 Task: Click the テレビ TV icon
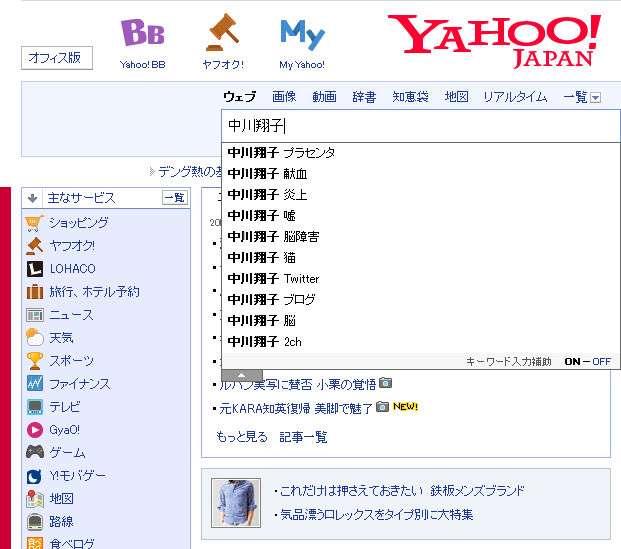click(x=34, y=407)
